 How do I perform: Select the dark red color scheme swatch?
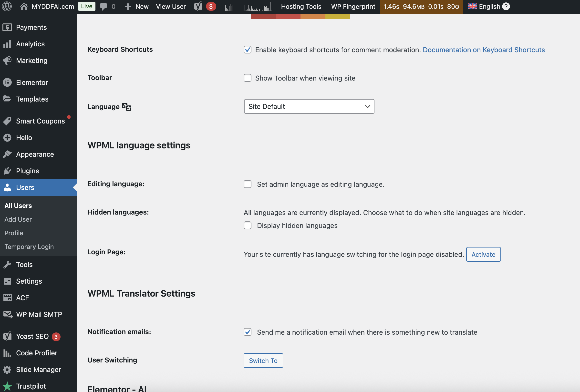click(x=263, y=16)
